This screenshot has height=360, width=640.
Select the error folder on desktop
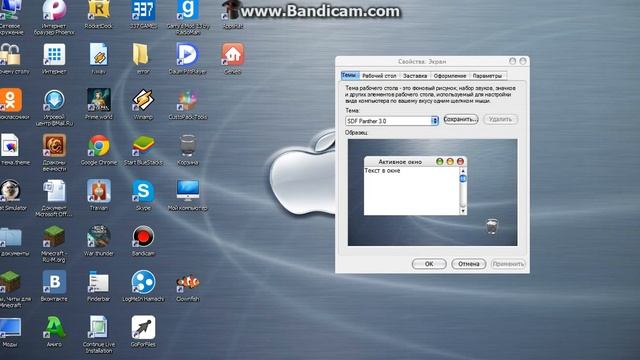[x=141, y=55]
